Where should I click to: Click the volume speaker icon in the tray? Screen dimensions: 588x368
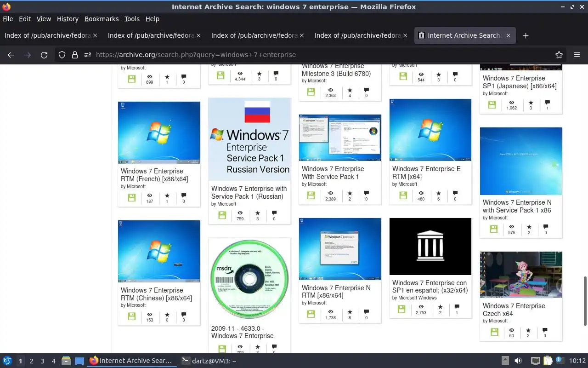(x=518, y=361)
